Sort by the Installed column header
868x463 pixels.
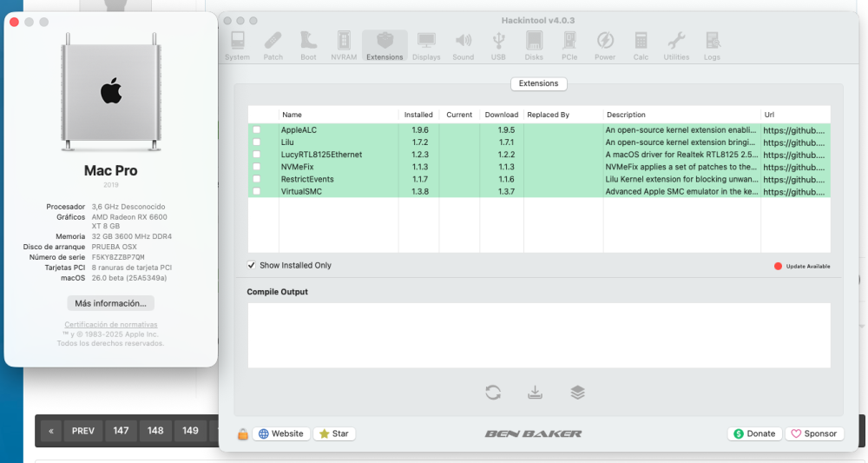[418, 115]
